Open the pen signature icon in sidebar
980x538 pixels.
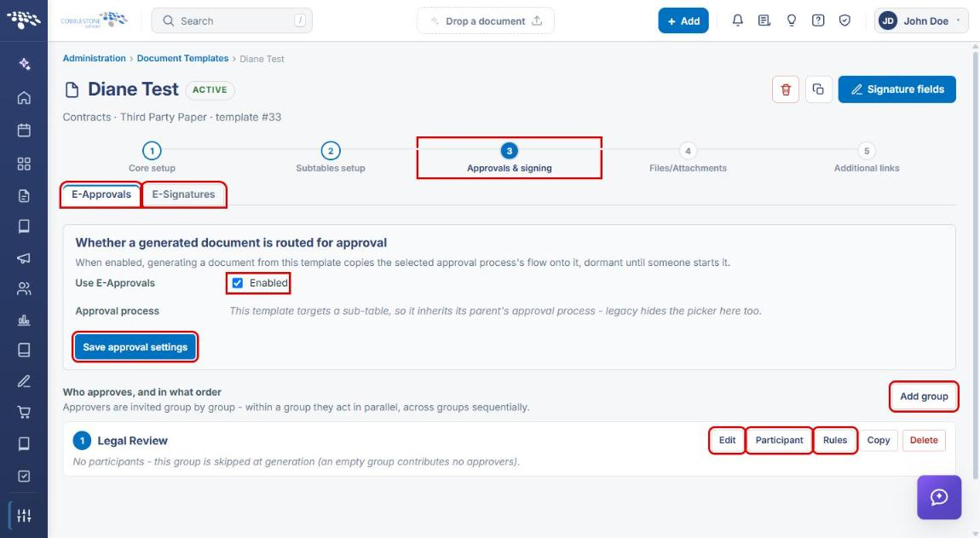coord(24,381)
